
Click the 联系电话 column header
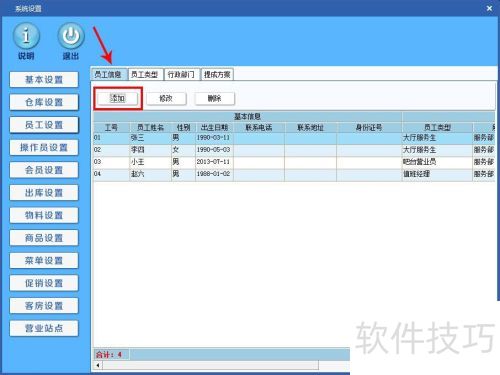click(259, 127)
